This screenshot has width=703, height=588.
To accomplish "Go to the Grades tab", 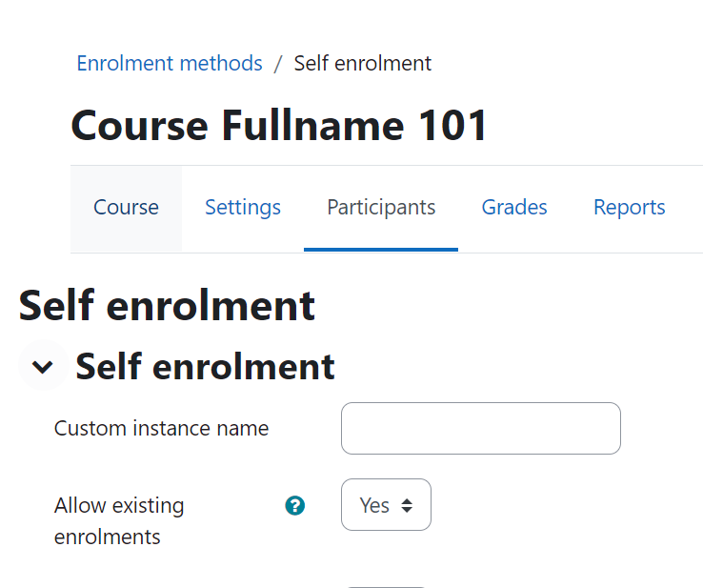I will (x=514, y=207).
